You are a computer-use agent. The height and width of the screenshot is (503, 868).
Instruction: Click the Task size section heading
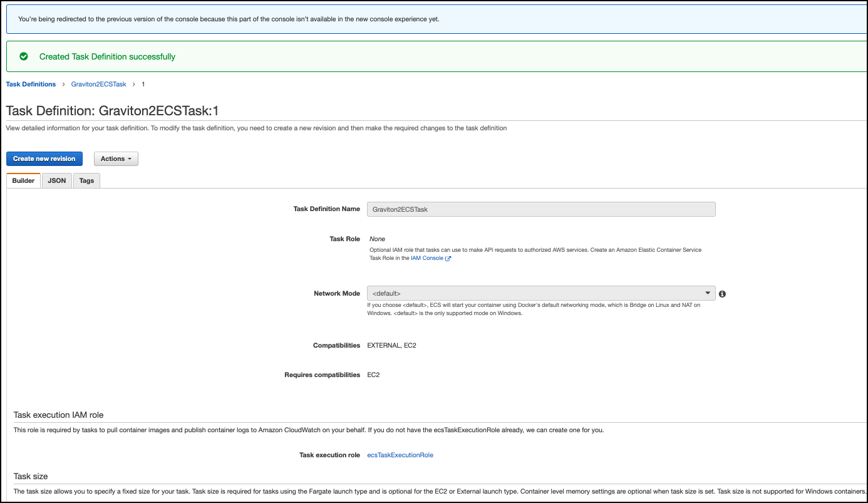[31, 476]
